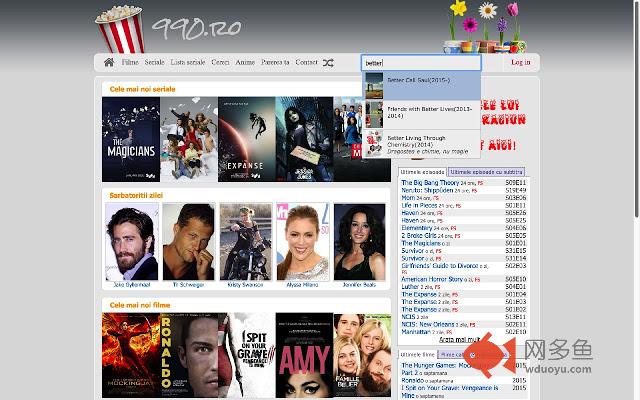Open the Mom episode link
The width and height of the screenshot is (640, 400).
[x=408, y=198]
